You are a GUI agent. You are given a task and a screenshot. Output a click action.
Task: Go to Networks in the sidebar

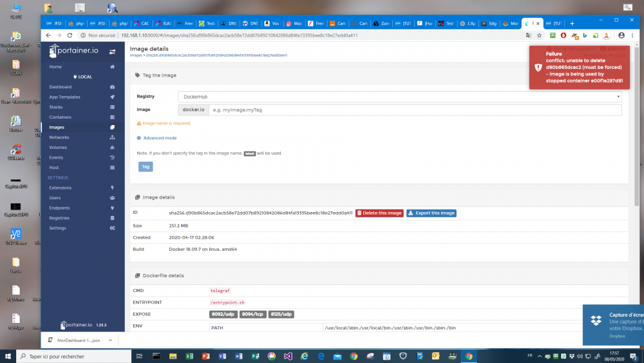pyautogui.click(x=59, y=137)
